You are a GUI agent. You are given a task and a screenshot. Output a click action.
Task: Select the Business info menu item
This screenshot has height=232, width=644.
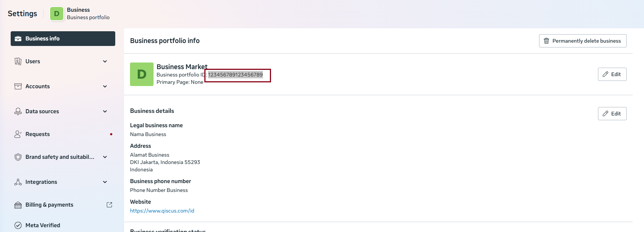tap(63, 39)
